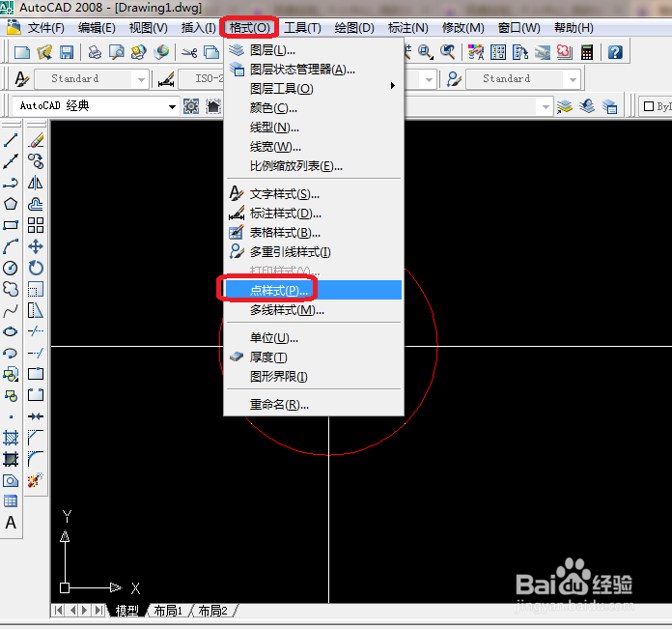Choose 多线样式(M)... menu entry
The height and width of the screenshot is (629, 672).
tap(314, 309)
